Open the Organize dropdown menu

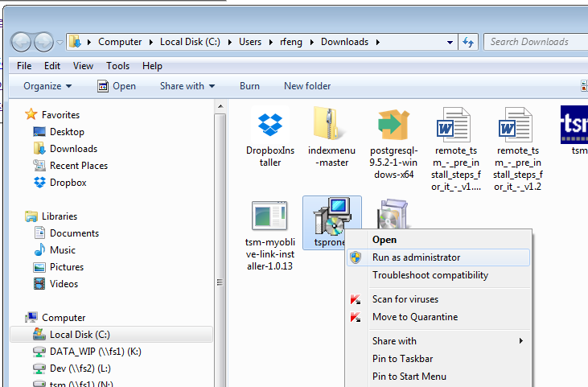47,86
